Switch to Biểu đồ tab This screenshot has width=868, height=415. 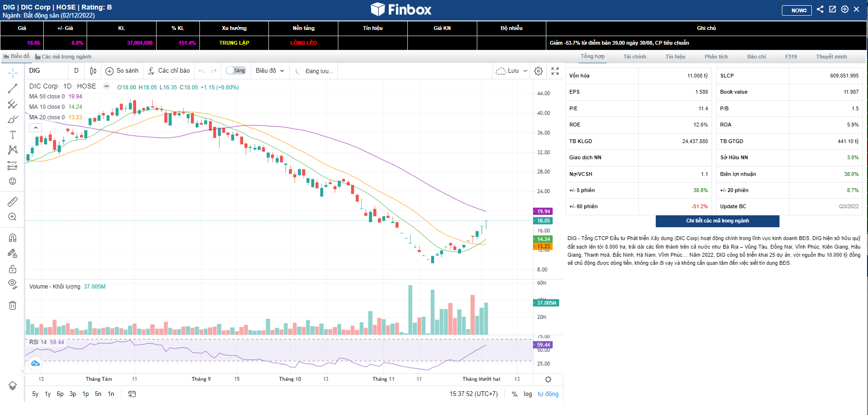[16, 56]
